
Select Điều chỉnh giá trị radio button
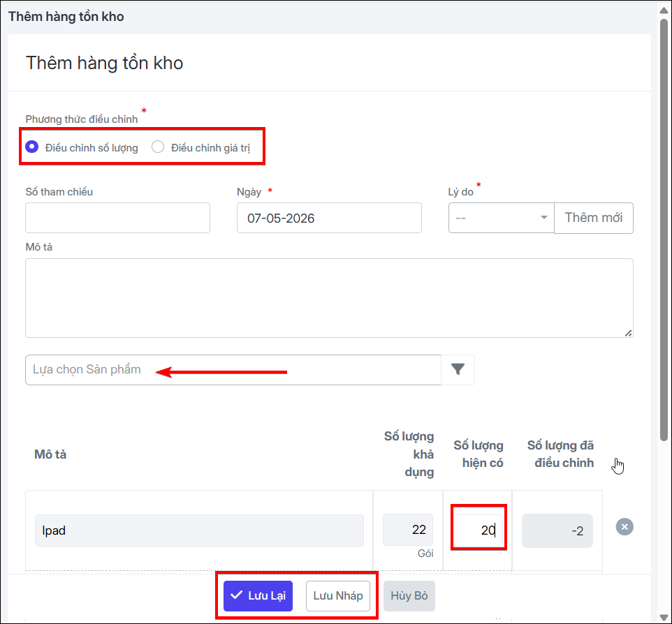coord(158,147)
